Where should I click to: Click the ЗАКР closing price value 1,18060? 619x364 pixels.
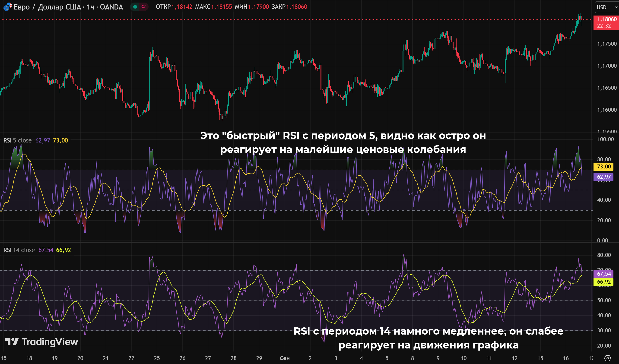coord(296,7)
